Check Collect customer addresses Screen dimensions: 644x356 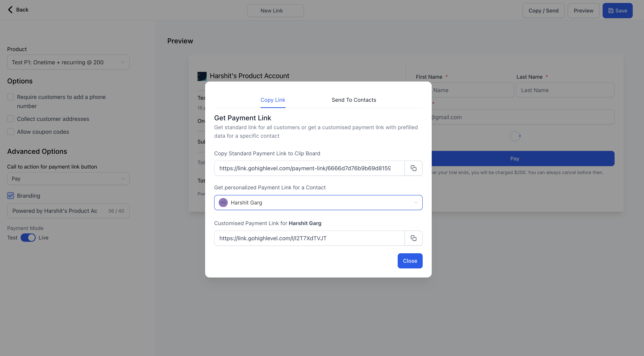pos(11,119)
